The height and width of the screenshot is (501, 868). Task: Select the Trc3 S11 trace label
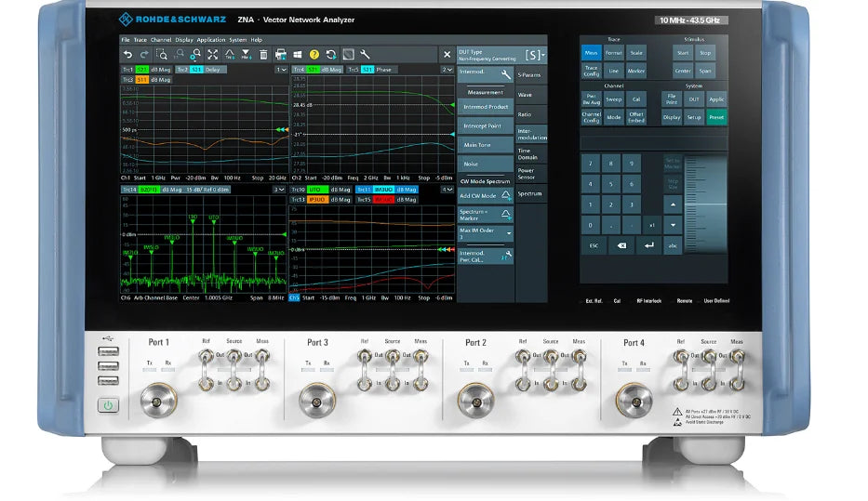tap(146, 80)
